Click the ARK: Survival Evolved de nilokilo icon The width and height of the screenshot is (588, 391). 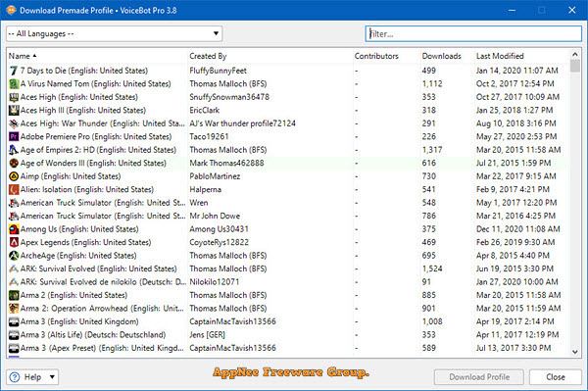14,282
